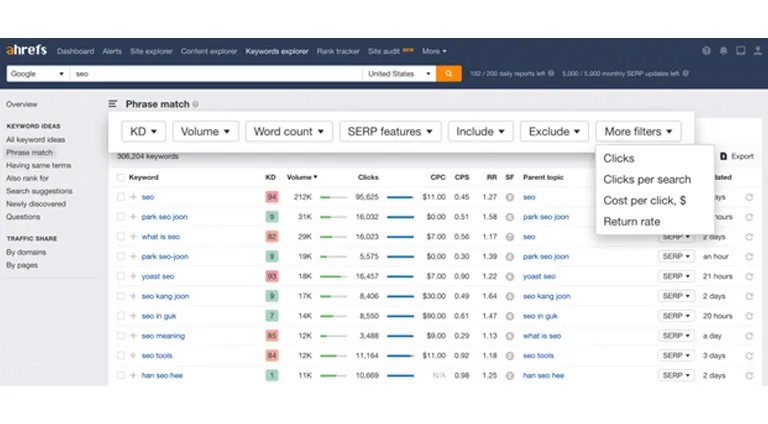This screenshot has height=424, width=768.
Task: Open the user account icon
Action: point(758,50)
